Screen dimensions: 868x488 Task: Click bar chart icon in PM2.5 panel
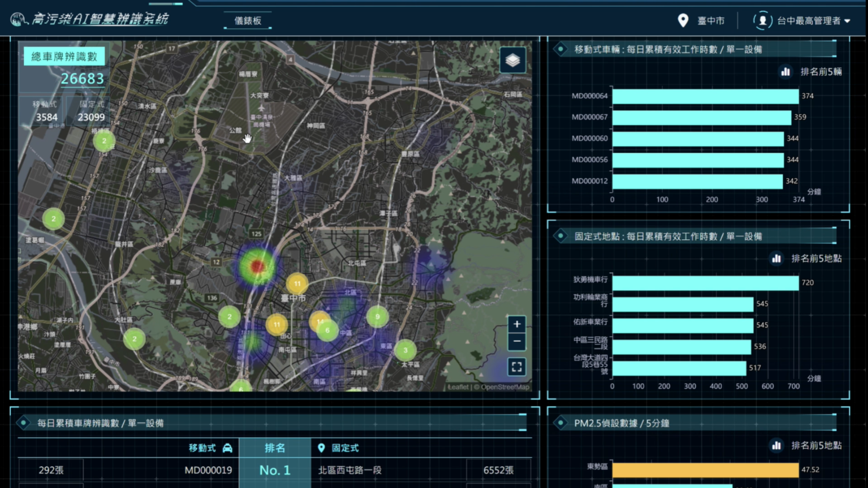(776, 445)
